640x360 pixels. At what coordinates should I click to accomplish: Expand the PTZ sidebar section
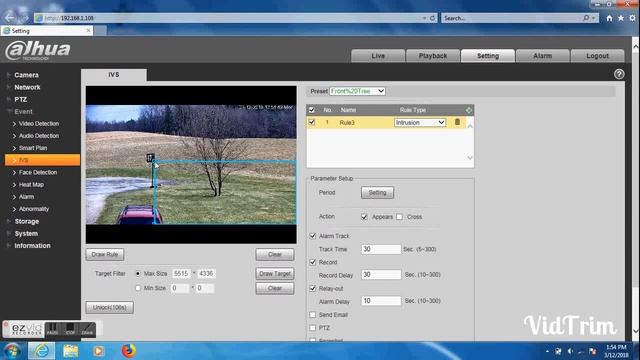pos(20,100)
